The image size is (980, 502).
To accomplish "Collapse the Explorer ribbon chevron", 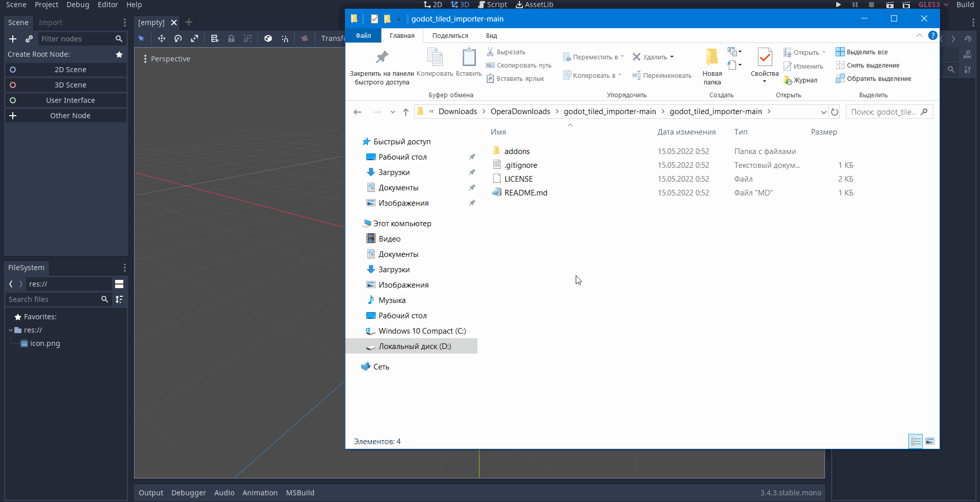I will (x=919, y=35).
